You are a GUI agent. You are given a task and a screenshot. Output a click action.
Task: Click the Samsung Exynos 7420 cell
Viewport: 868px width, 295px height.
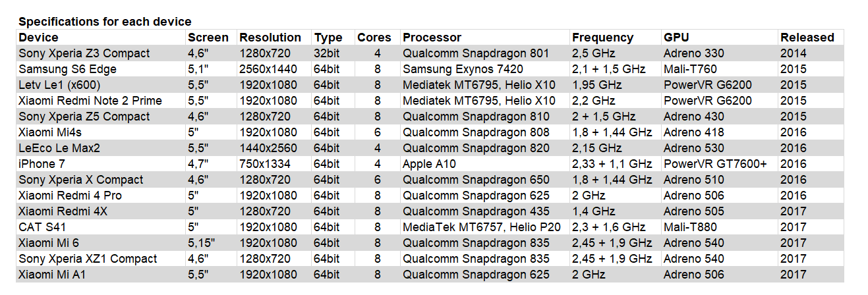[x=485, y=69]
